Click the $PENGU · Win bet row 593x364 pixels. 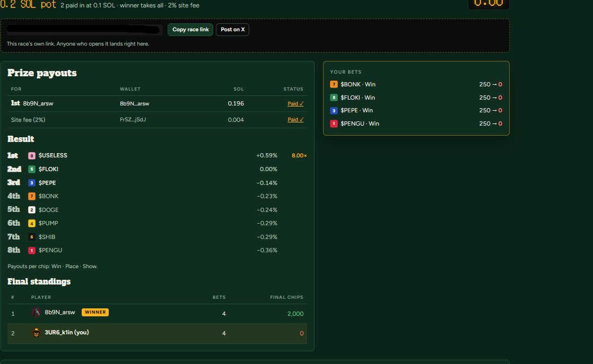[416, 123]
